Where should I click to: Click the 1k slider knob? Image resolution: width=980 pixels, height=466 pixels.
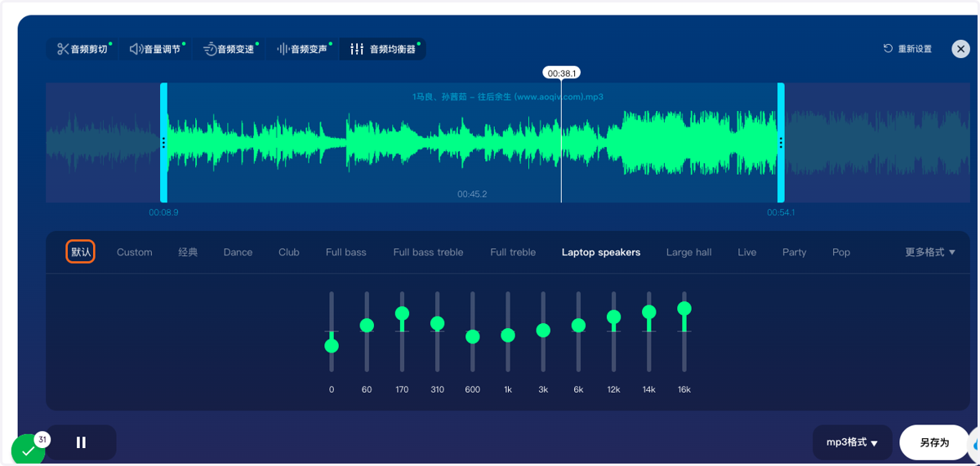508,335
